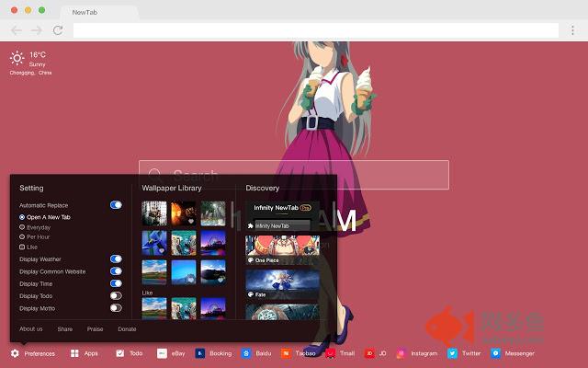Open the Booking shortcut icon
Screen dimensions: 588x368
tap(200, 353)
